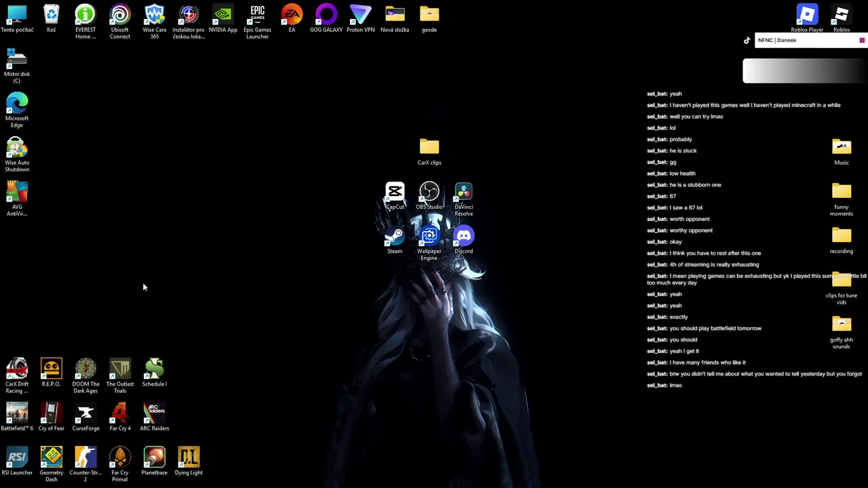This screenshot has height=488, width=868.
Task: Open Tento počítač desktop icon
Action: click(x=17, y=19)
